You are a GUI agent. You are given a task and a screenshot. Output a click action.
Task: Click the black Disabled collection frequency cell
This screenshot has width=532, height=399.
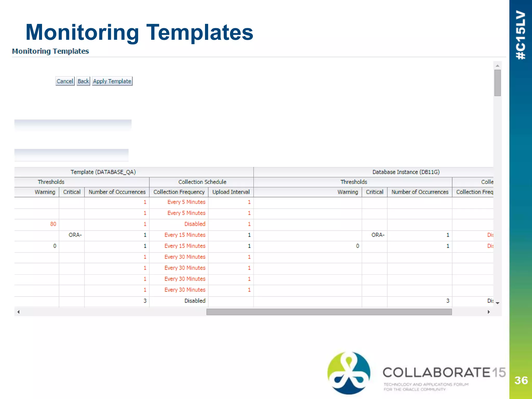tap(195, 301)
